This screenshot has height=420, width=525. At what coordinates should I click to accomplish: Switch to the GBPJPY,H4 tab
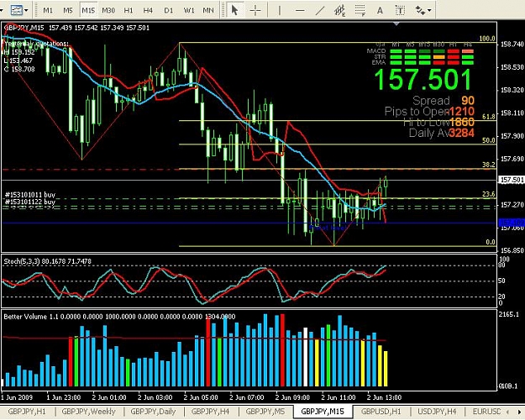(211, 412)
